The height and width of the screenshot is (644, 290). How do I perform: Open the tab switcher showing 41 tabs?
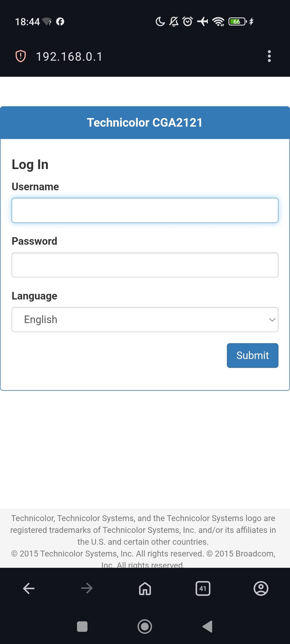click(203, 588)
